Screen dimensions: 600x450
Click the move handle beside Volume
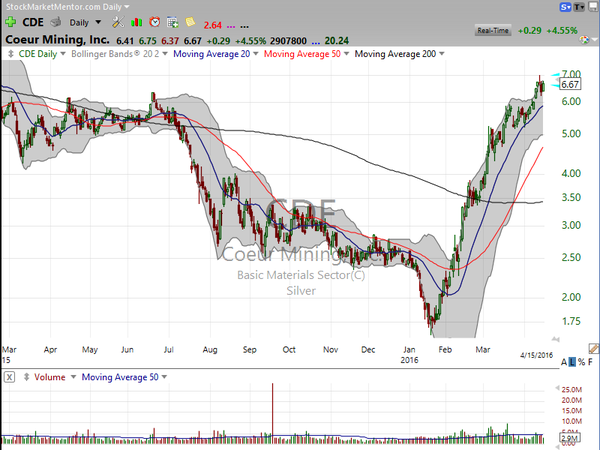coord(26,377)
